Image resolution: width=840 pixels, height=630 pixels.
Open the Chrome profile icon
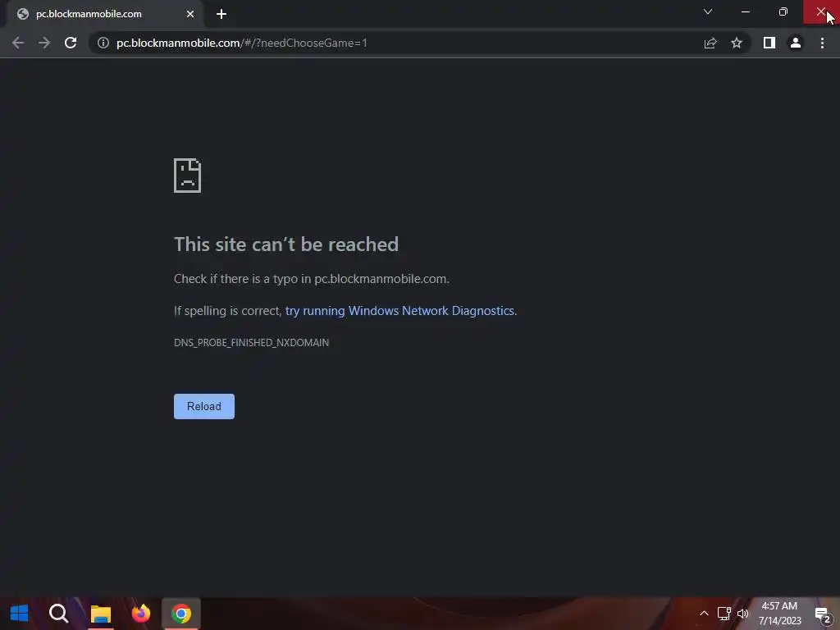(x=796, y=43)
